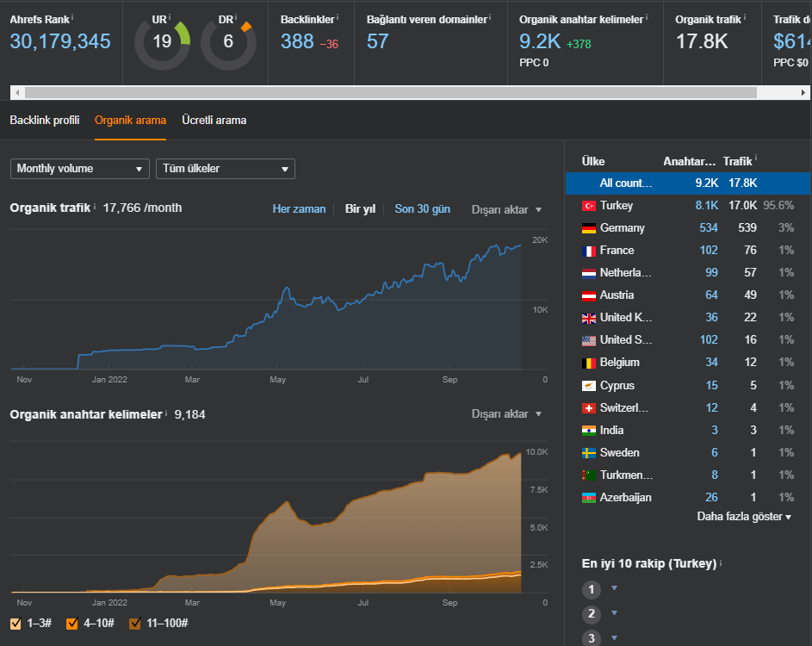
Task: Open the Monthly volume dropdown
Action: click(80, 169)
